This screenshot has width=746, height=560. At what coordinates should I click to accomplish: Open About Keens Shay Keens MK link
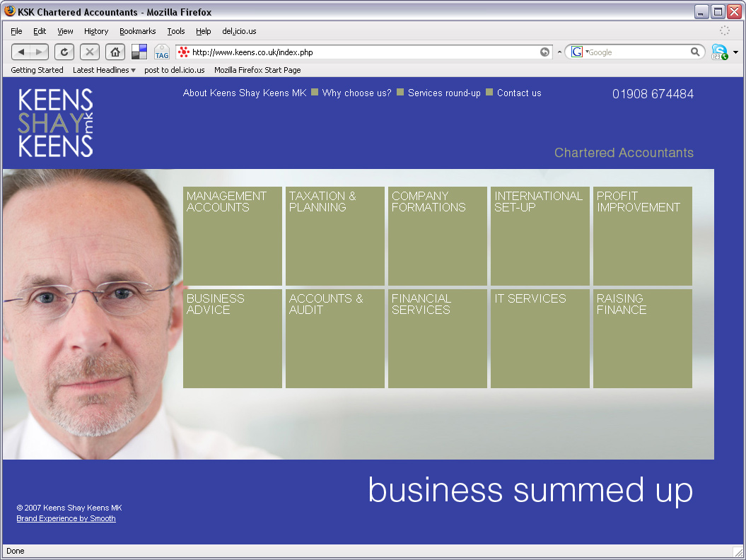click(x=245, y=93)
